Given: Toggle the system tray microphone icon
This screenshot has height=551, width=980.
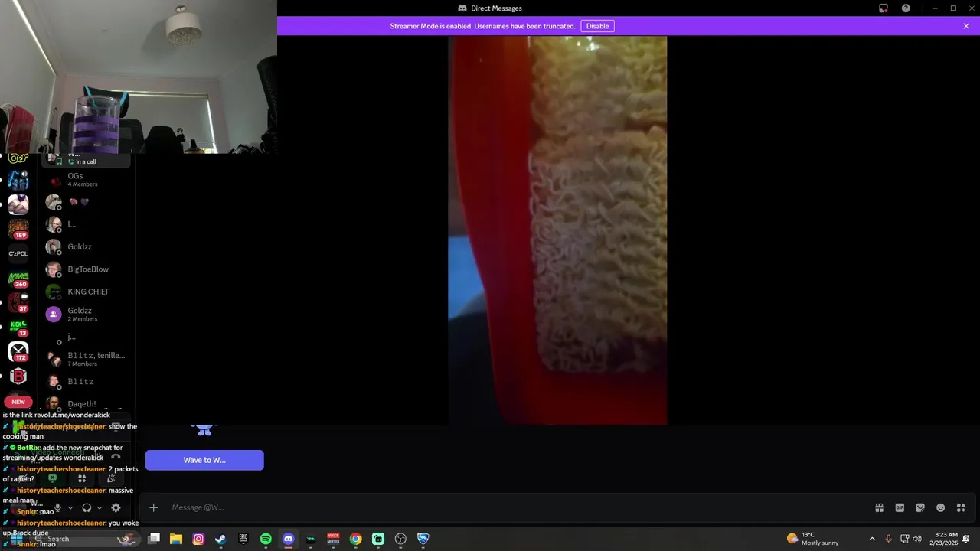Looking at the screenshot, I should (x=888, y=539).
